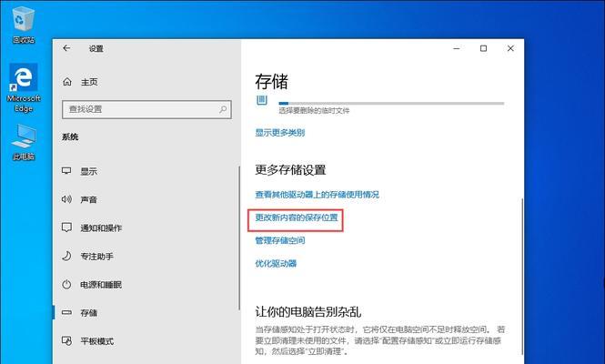605x364 pixels.
Task: Click the speaker icon beside 声音
Action: pyautogui.click(x=66, y=199)
